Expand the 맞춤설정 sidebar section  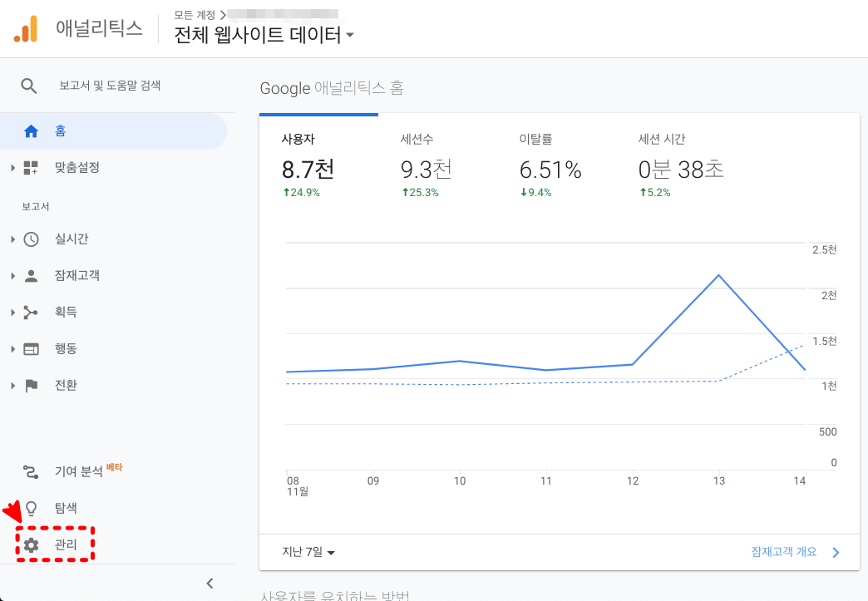pos(12,167)
